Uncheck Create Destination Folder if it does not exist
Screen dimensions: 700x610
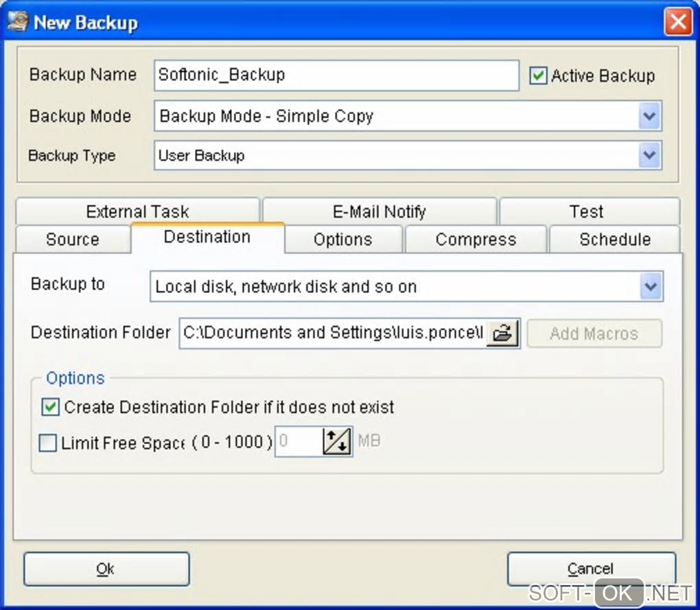[50, 407]
